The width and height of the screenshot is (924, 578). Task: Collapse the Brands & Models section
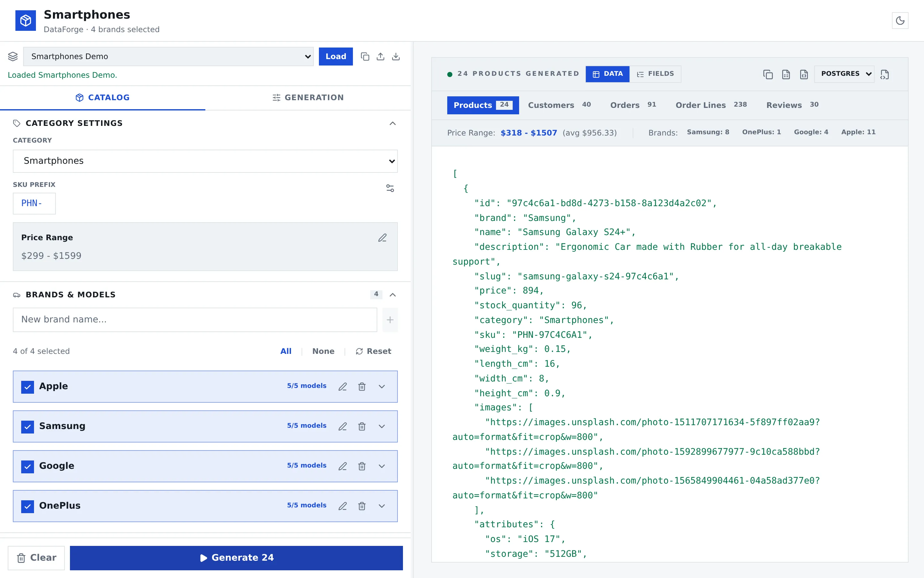392,294
